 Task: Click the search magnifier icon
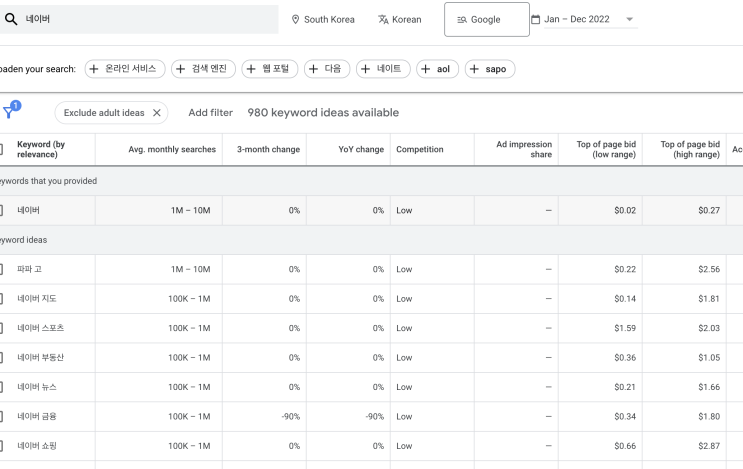coord(11,19)
